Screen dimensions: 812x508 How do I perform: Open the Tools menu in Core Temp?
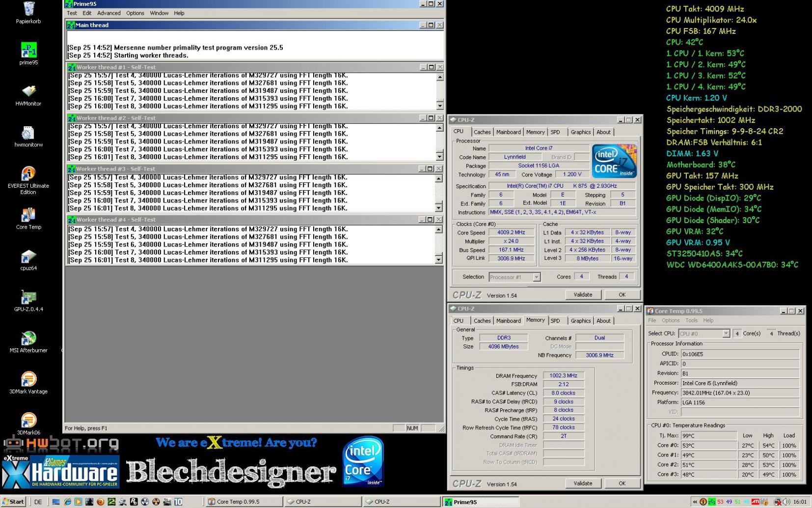coord(691,320)
